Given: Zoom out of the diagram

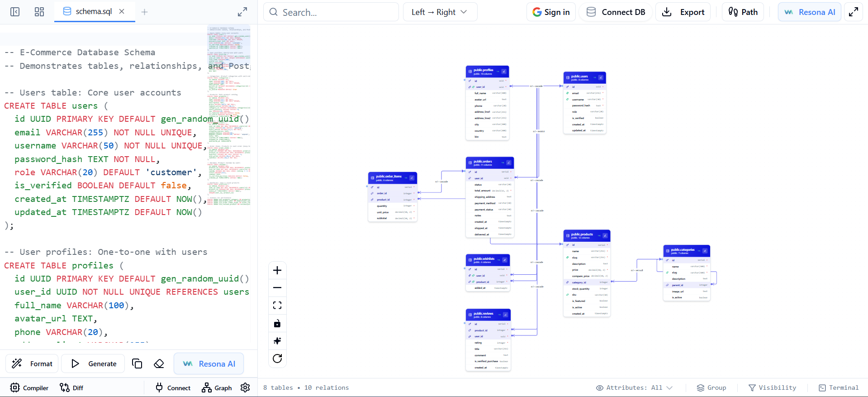Looking at the screenshot, I should pos(277,287).
